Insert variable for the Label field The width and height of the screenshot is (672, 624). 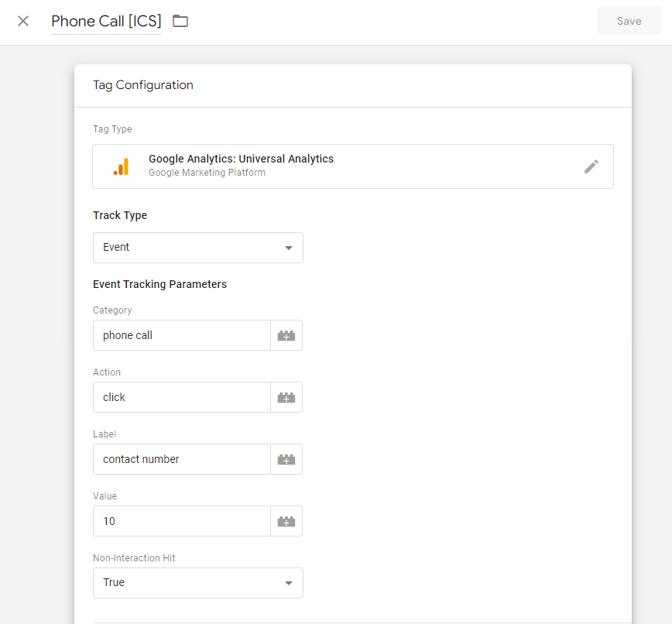point(286,459)
